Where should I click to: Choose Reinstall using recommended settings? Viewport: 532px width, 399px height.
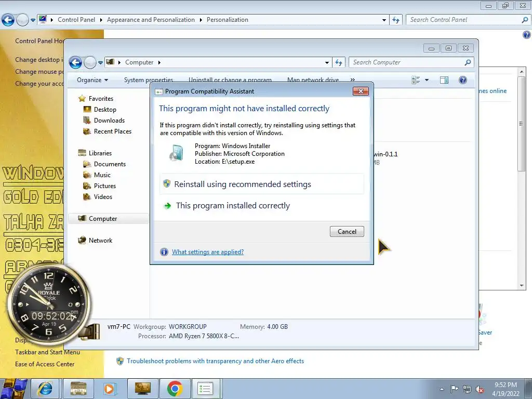[262, 184]
